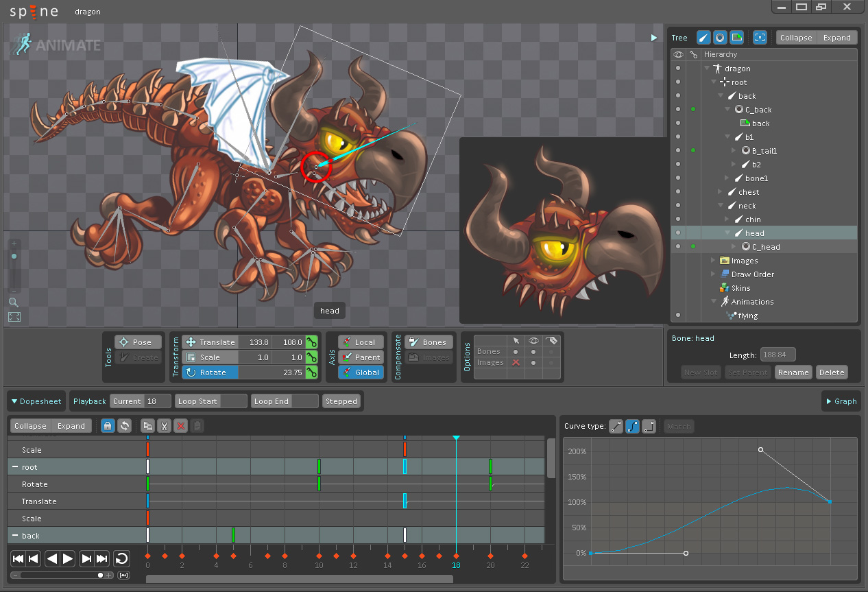The width and height of the screenshot is (868, 592).
Task: Collapse root row in dopesheet
Action: pyautogui.click(x=14, y=466)
